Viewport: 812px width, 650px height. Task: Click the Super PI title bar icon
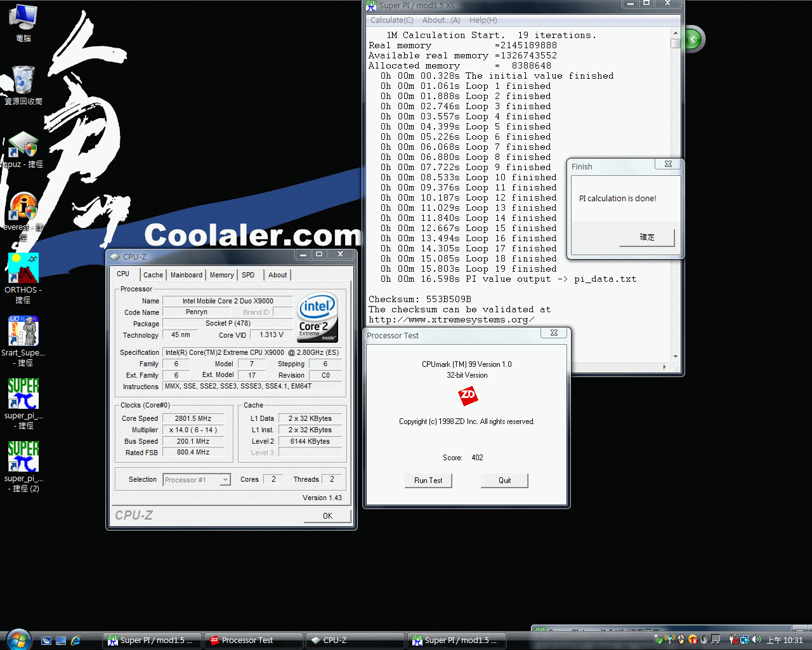tap(372, 6)
